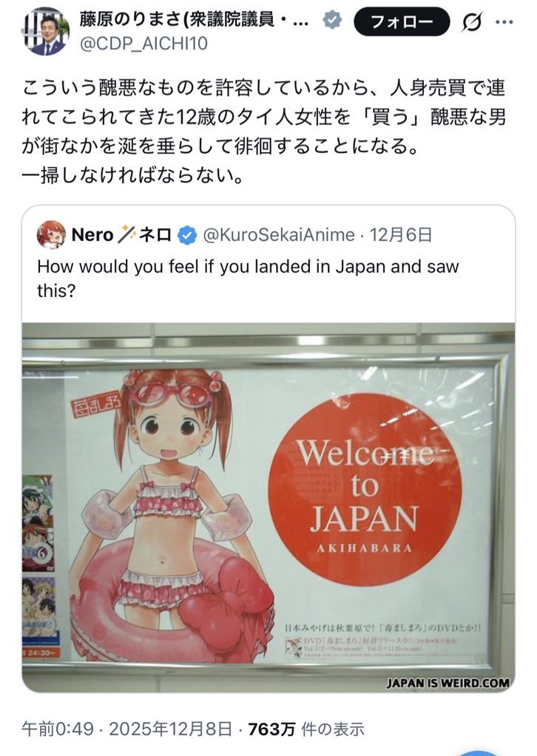
Task: View the 763万 件の表示 view count
Action: [x=306, y=729]
